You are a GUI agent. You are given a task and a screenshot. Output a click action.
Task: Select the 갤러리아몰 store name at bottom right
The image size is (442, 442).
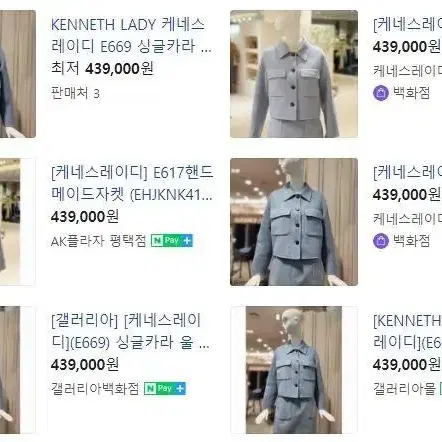coord(404,388)
